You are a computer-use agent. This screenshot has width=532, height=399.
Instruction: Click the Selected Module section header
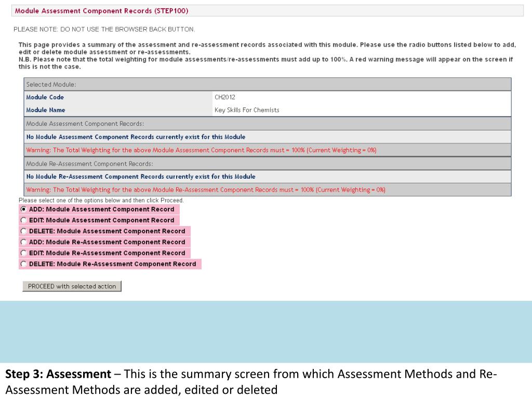coord(268,85)
